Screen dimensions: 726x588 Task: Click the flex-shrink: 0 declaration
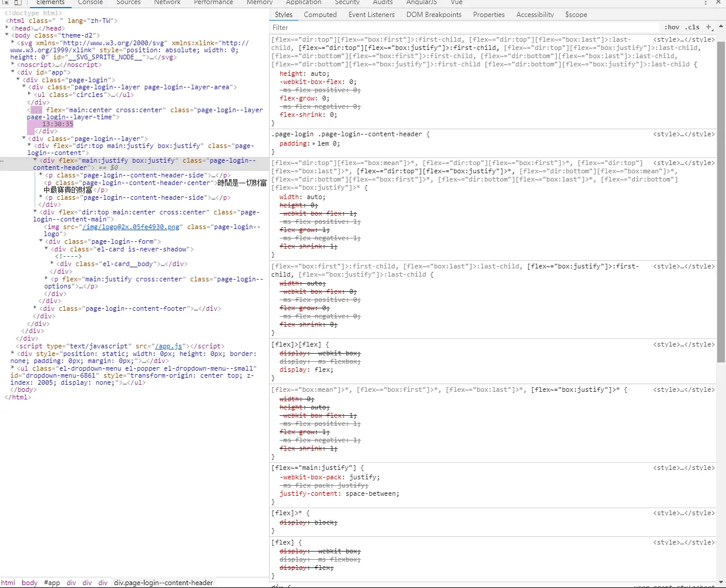point(308,115)
